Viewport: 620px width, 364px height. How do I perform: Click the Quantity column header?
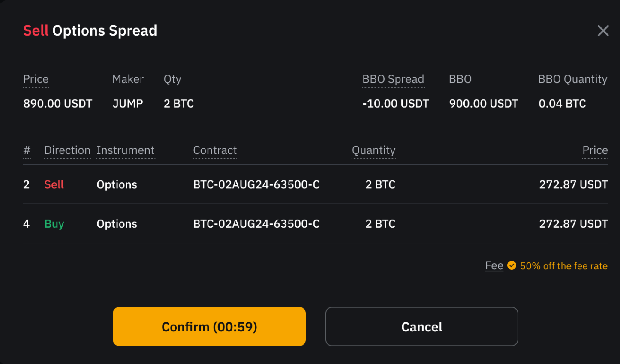pyautogui.click(x=373, y=150)
